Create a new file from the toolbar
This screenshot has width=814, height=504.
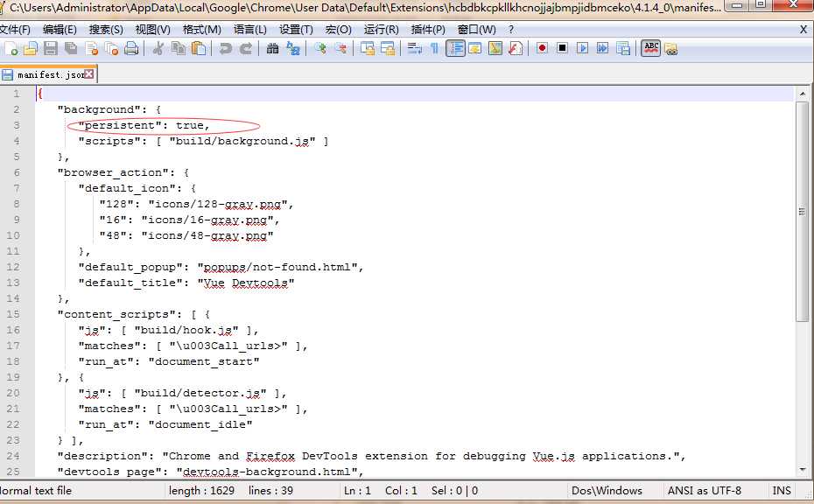[11, 48]
